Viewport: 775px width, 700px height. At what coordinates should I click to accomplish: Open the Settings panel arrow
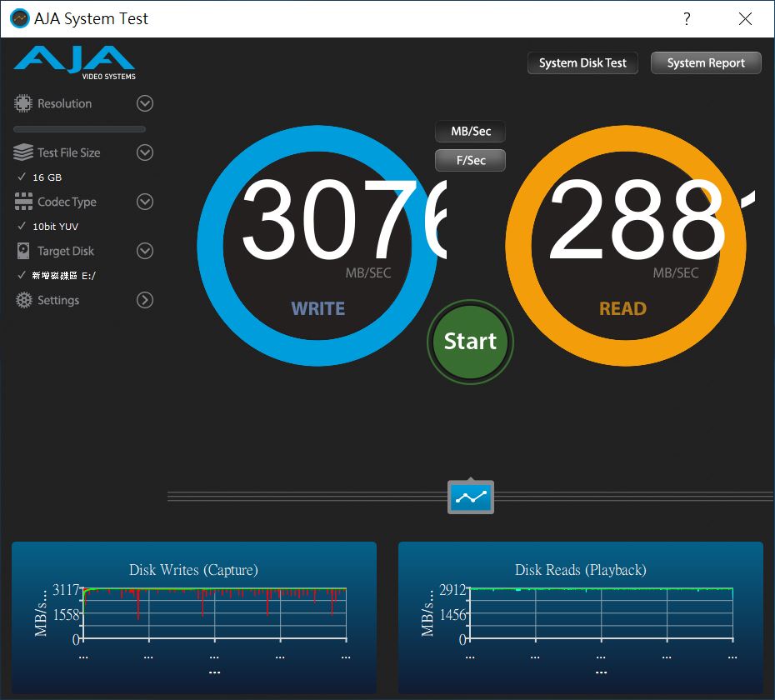[x=145, y=300]
